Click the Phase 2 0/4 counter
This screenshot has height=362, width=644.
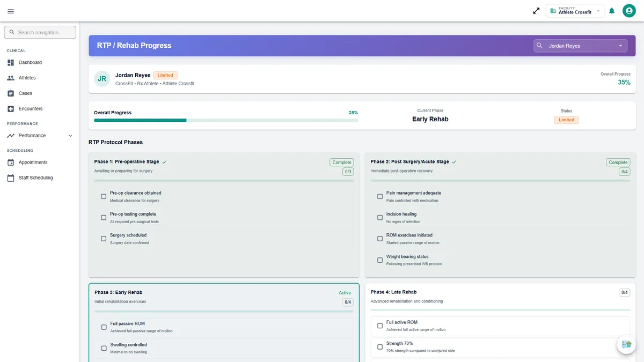click(x=625, y=172)
